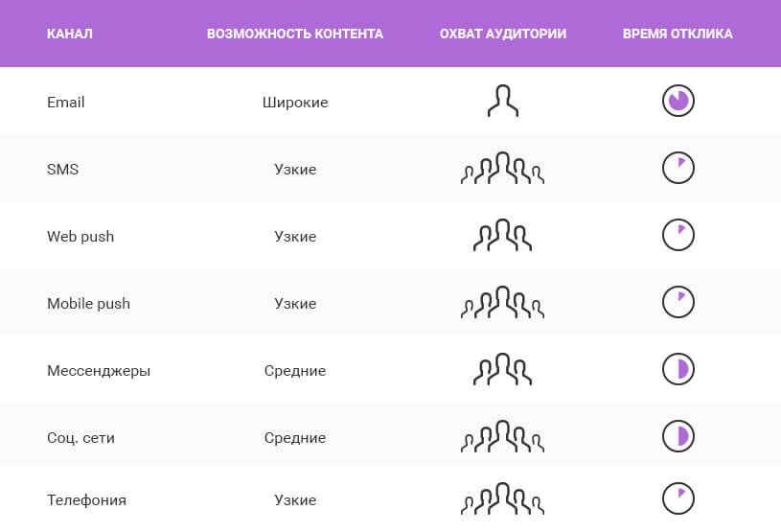Click the Mobile push channel label
Screen dimensions: 781x532
89,303
